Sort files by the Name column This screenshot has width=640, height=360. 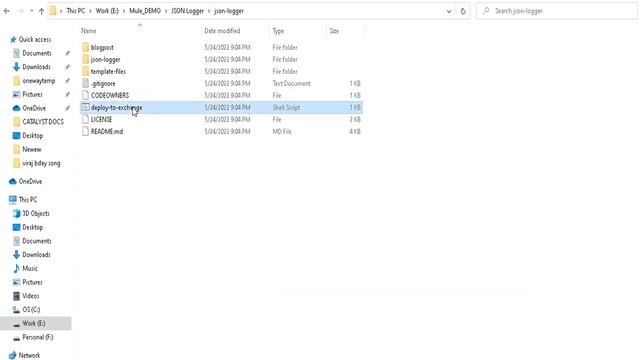point(89,31)
